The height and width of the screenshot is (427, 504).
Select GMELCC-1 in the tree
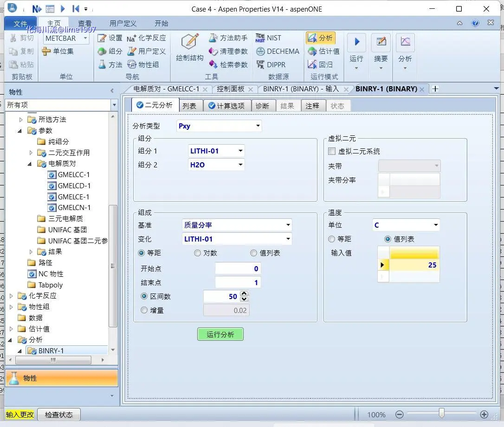(73, 175)
